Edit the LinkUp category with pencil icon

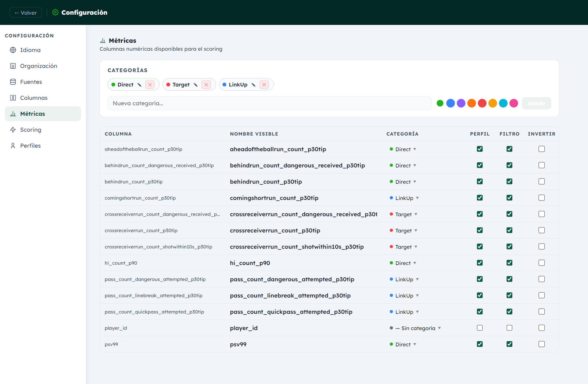coord(253,85)
